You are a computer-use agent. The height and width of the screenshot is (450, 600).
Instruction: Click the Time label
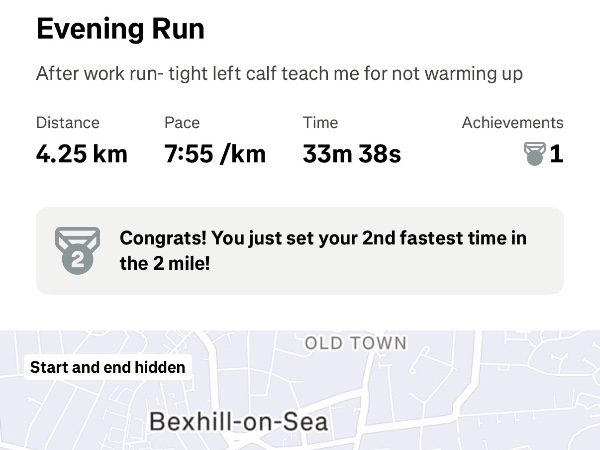[321, 123]
